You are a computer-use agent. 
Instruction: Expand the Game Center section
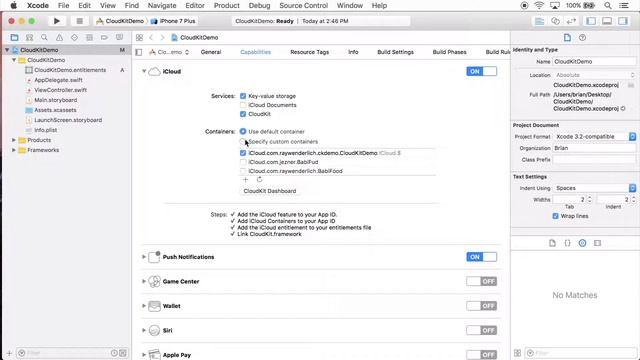coord(144,281)
